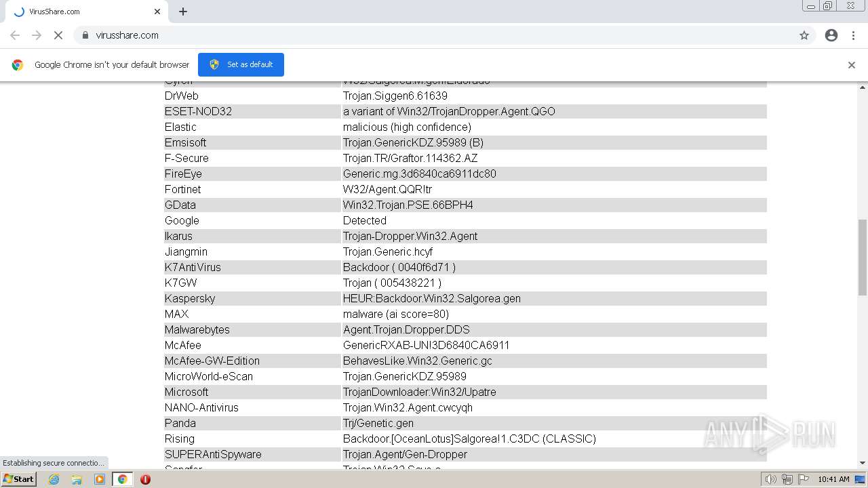Select MicroWorld-eScan vendor cell
The height and width of the screenshot is (488, 868).
[252, 376]
